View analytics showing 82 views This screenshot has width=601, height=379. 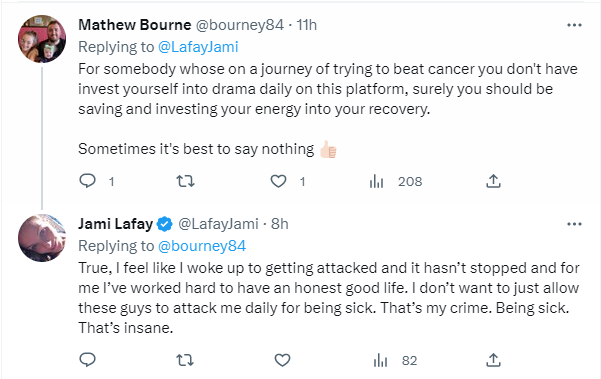(395, 361)
